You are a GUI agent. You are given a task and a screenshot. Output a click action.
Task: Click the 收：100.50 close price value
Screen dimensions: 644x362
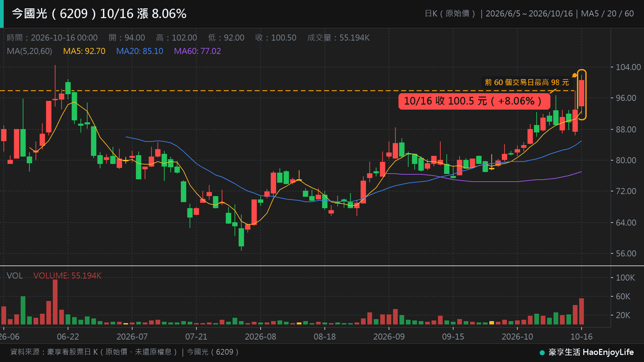276,38
